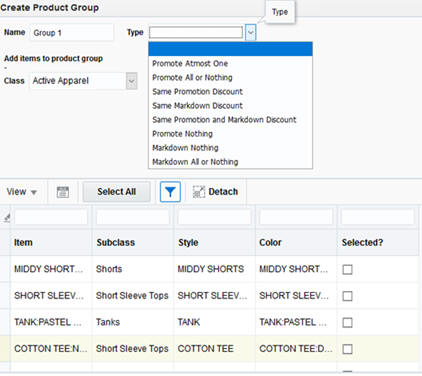This screenshot has width=422, height=376.
Task: Click the query-by-example clear icon left of filter row
Action: pyautogui.click(x=7, y=218)
